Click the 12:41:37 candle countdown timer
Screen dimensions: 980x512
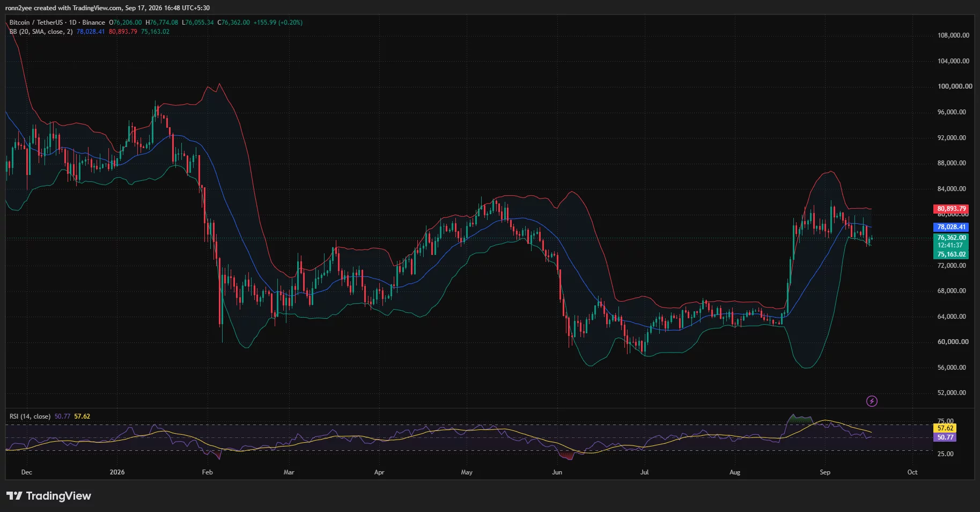(x=950, y=246)
